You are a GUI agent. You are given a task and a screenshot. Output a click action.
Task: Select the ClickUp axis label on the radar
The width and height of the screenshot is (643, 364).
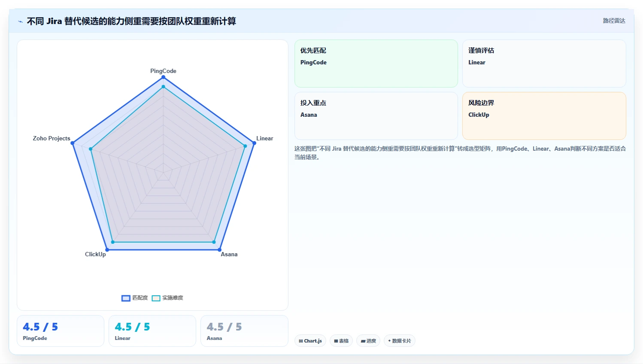pos(95,254)
